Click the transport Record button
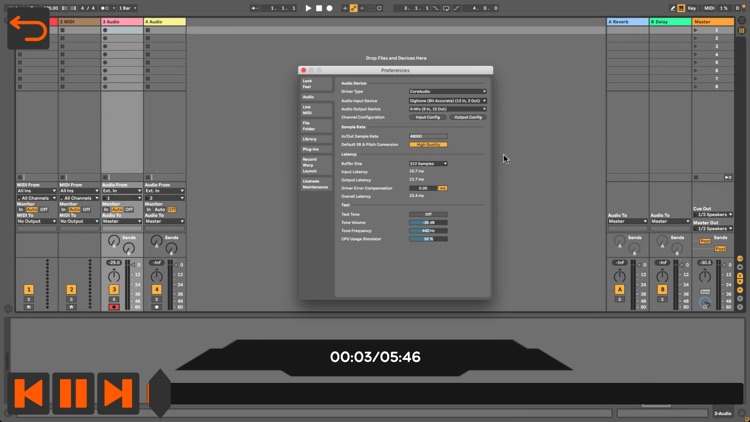The image size is (750, 422). tap(330, 8)
